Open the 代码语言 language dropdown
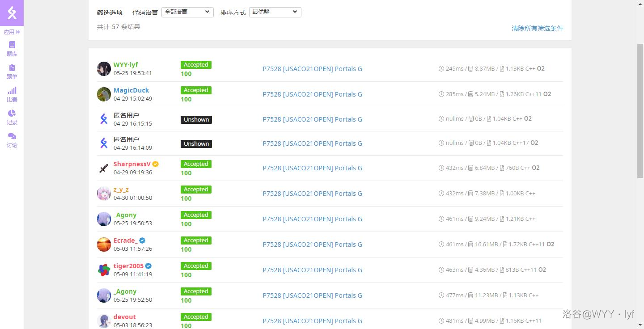644x329 pixels. [x=187, y=12]
